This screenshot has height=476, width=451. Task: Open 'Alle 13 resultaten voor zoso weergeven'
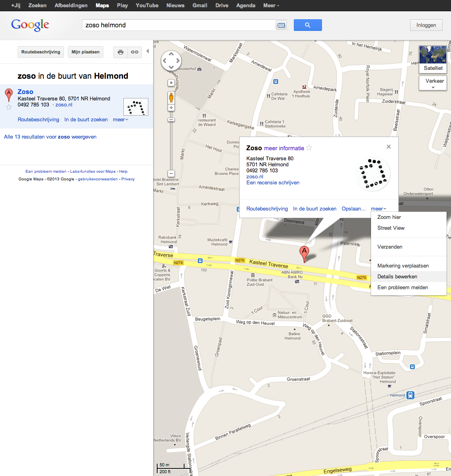pos(50,137)
